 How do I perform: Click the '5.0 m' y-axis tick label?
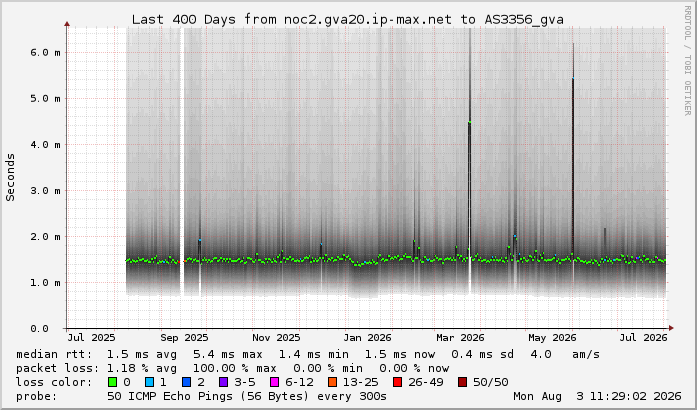[45, 98]
